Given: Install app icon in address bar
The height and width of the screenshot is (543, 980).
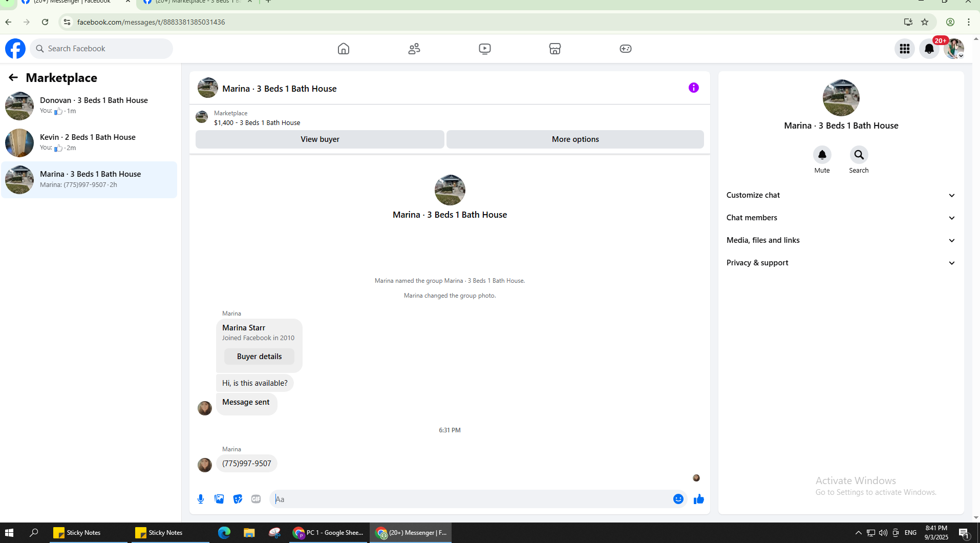Looking at the screenshot, I should point(908,22).
